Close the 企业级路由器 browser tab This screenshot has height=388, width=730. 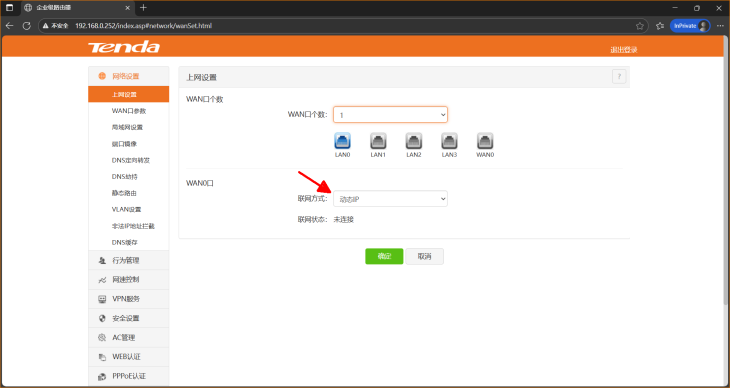click(x=128, y=8)
